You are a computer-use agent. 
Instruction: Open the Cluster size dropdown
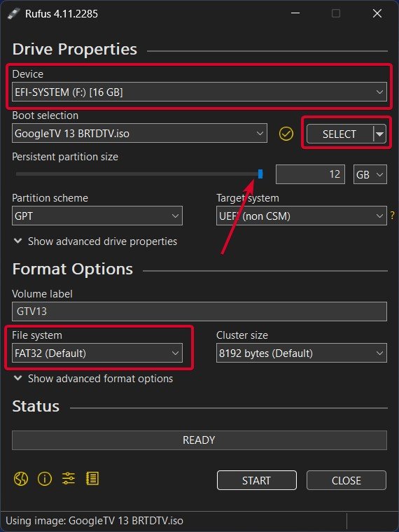coord(301,353)
